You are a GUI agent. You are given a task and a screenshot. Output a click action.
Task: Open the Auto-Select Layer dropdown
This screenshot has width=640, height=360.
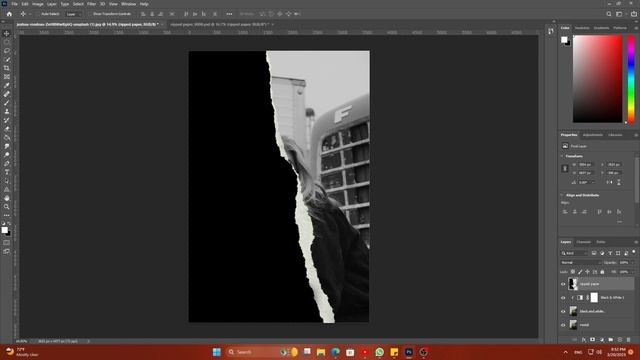(x=73, y=14)
